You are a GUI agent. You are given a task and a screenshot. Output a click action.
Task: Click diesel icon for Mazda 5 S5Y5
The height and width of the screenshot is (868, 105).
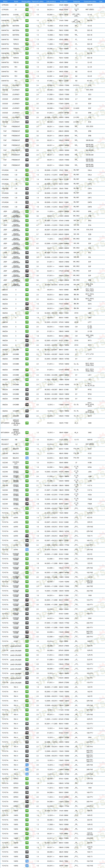(27, 304)
